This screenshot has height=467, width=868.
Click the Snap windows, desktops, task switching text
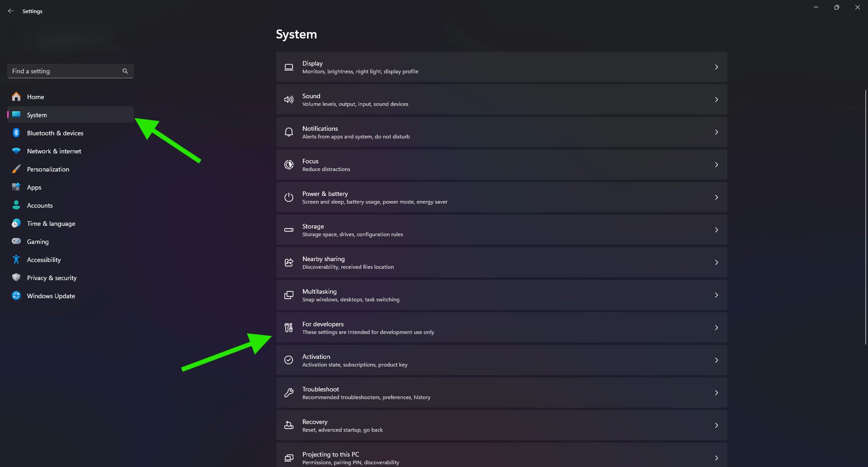[351, 300]
